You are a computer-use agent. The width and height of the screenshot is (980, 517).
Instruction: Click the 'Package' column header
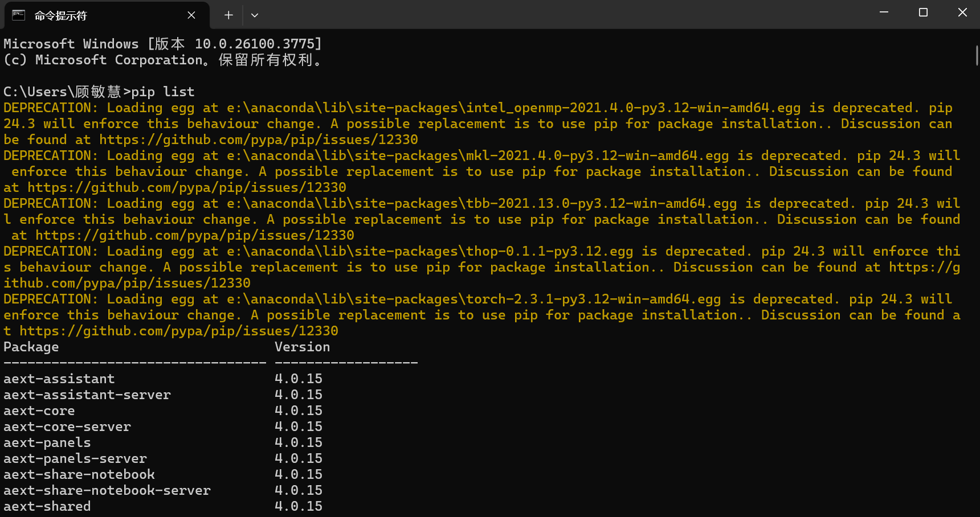pyautogui.click(x=31, y=346)
